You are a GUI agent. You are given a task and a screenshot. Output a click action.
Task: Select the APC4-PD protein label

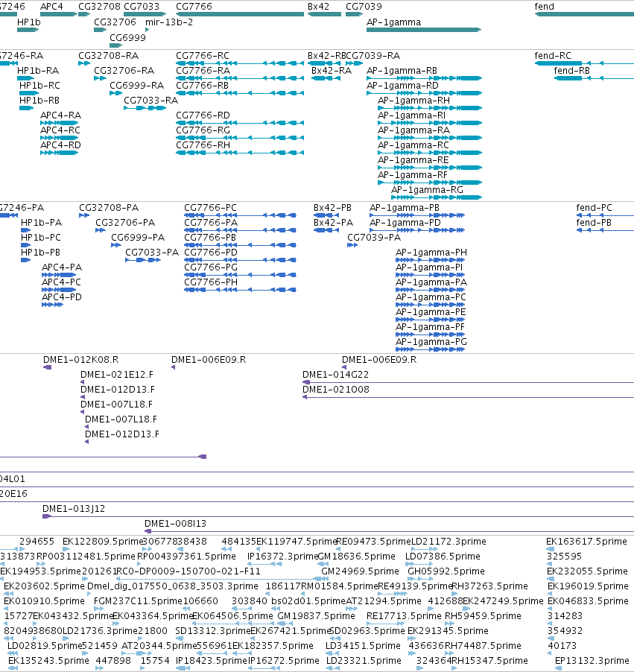click(62, 297)
